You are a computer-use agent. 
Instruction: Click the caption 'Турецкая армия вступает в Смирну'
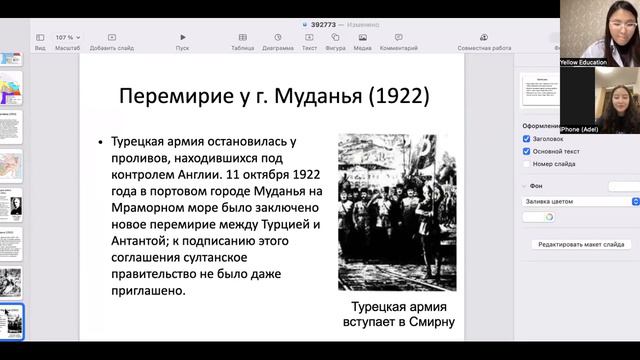[x=399, y=314]
